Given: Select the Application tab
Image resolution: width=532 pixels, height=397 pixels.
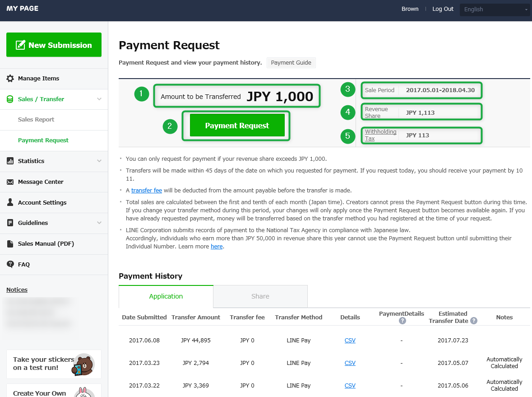Looking at the screenshot, I should click(x=166, y=296).
